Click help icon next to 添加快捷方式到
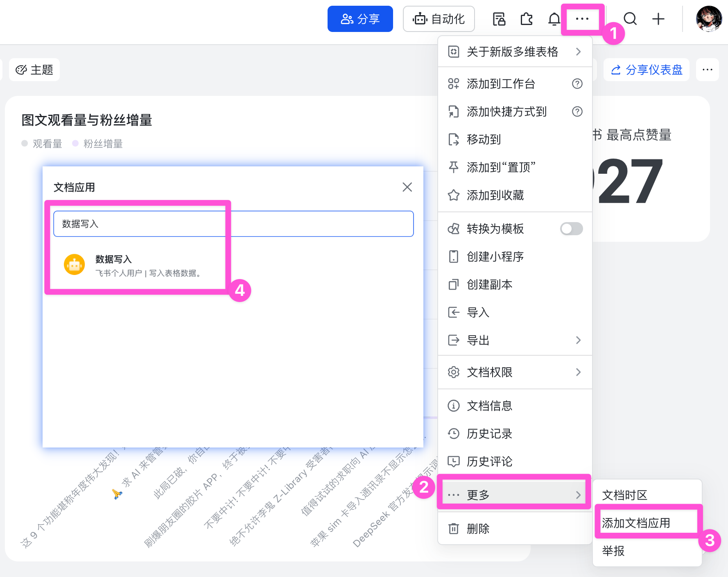The width and height of the screenshot is (728, 577). [x=577, y=111]
